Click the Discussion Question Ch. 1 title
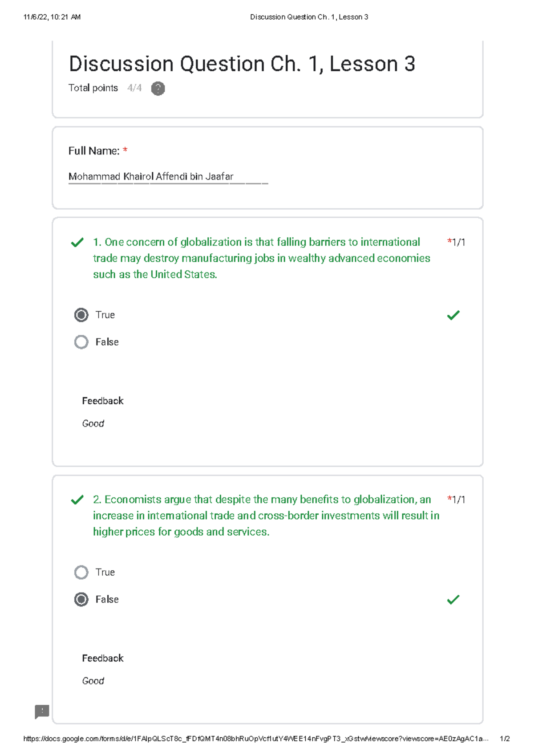534x756 pixels. [x=243, y=64]
